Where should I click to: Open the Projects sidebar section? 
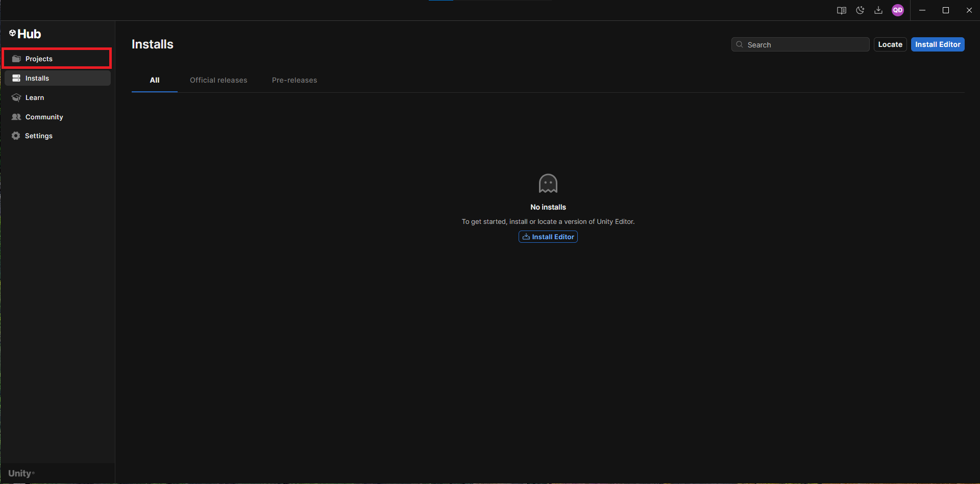point(39,59)
